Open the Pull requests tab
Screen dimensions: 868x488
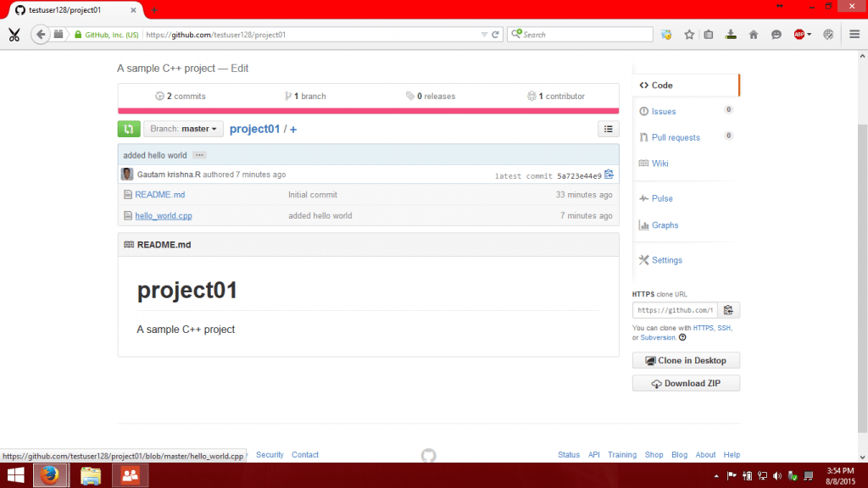pyautogui.click(x=676, y=138)
